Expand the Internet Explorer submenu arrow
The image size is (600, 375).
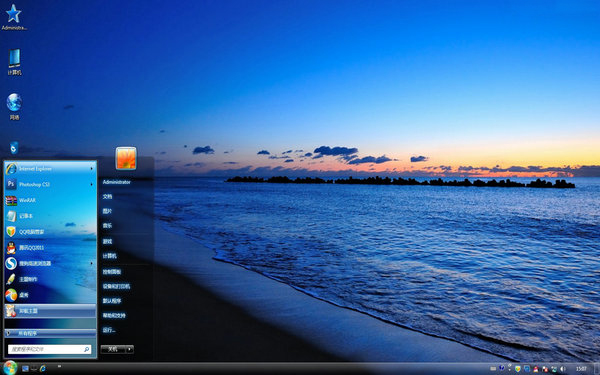(x=92, y=169)
